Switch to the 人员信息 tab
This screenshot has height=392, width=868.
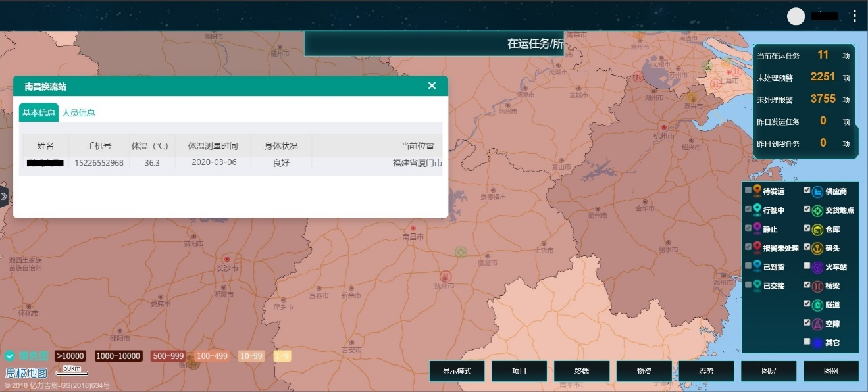(78, 112)
